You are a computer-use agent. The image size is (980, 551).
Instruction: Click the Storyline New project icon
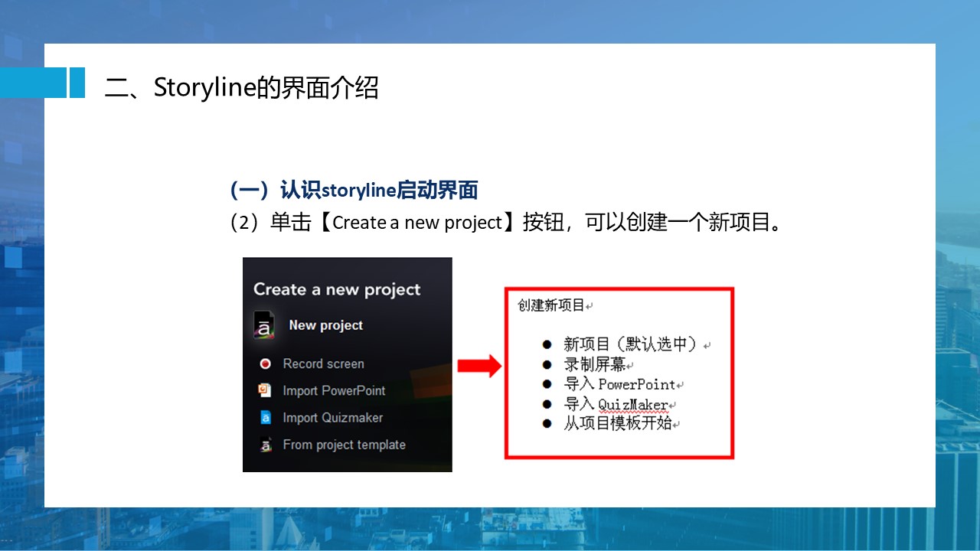click(264, 325)
